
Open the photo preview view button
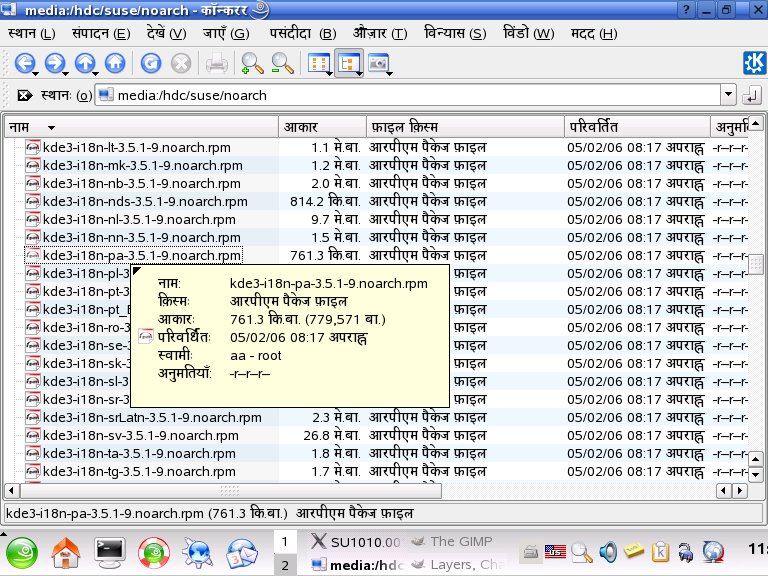[x=378, y=63]
